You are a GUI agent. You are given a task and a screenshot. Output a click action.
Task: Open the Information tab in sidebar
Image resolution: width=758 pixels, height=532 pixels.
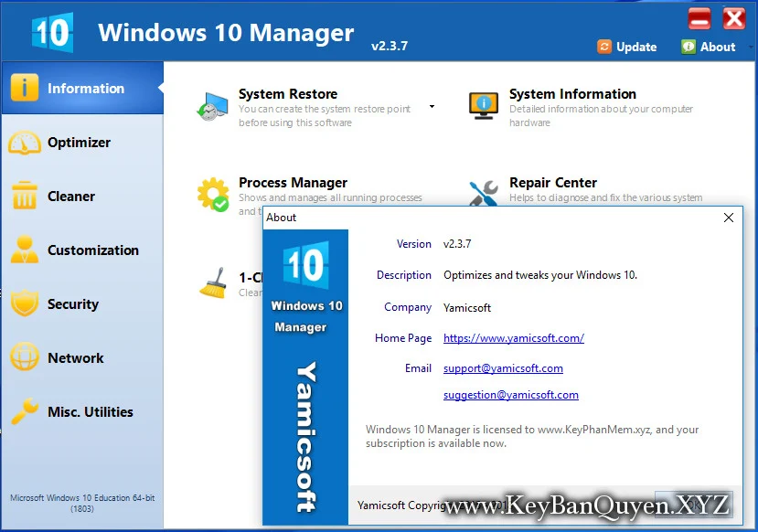pos(82,88)
